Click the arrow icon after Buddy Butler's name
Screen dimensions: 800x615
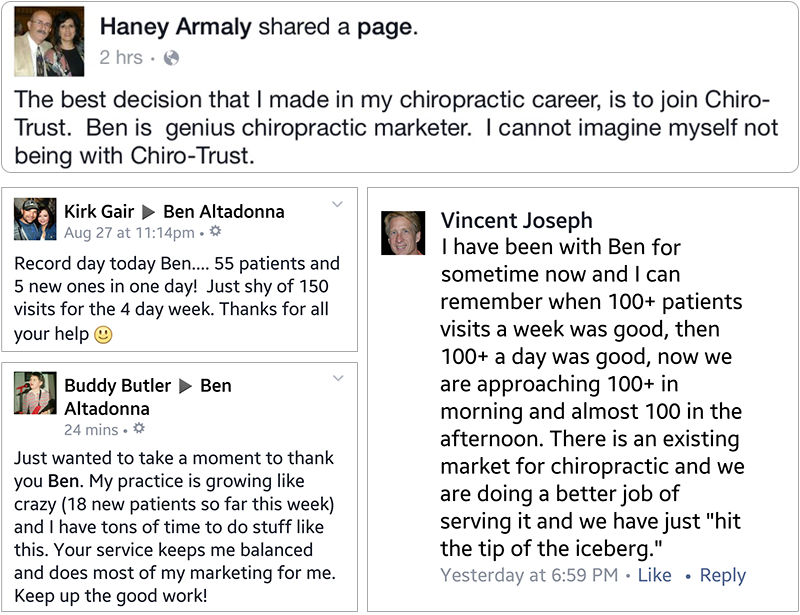tap(186, 386)
